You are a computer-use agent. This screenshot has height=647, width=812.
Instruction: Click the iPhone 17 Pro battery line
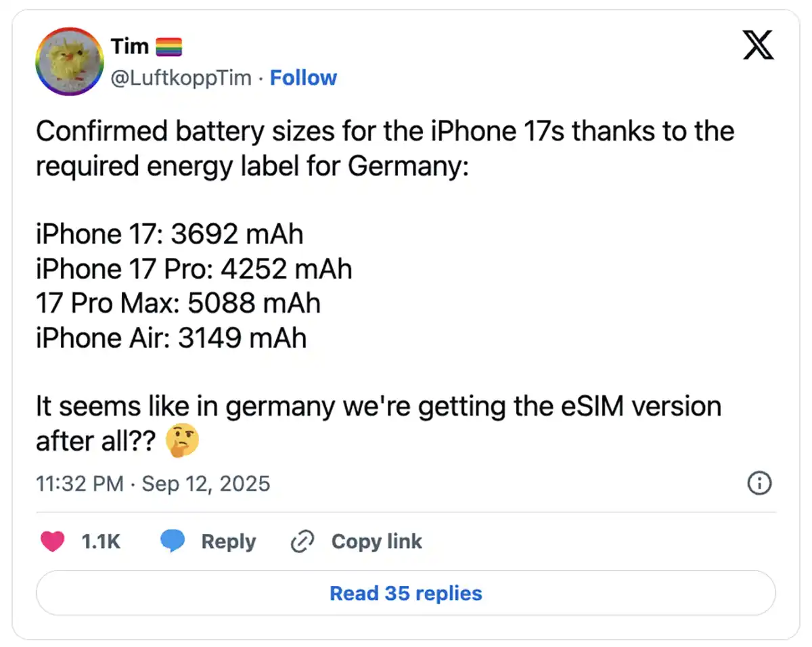194,269
